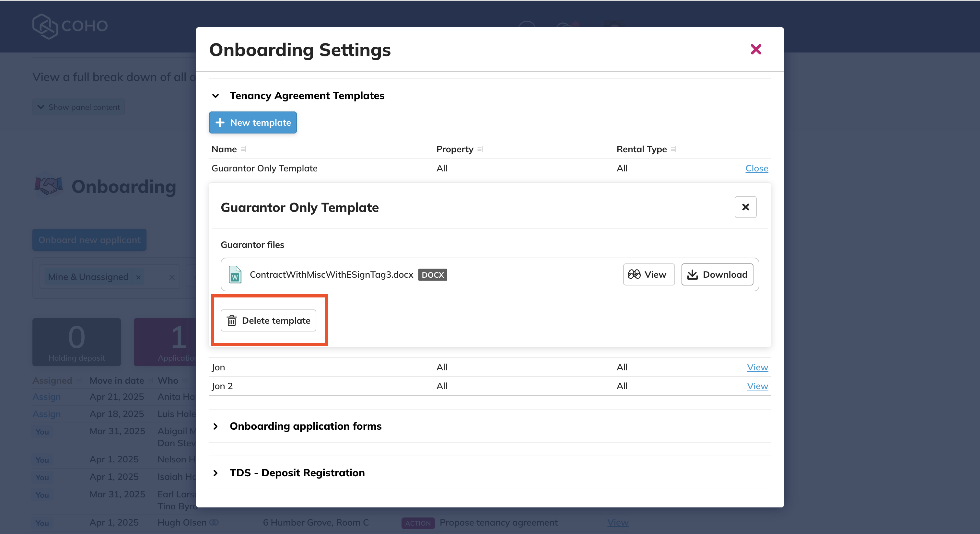Click the Guarantor Only Template row name
Viewport: 980px width, 534px height.
(264, 168)
